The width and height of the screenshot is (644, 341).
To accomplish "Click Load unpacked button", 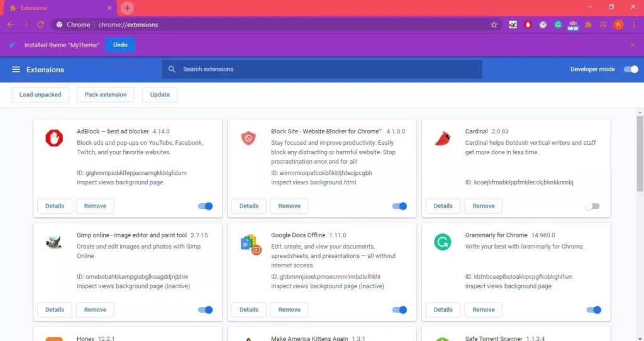I will click(x=40, y=94).
